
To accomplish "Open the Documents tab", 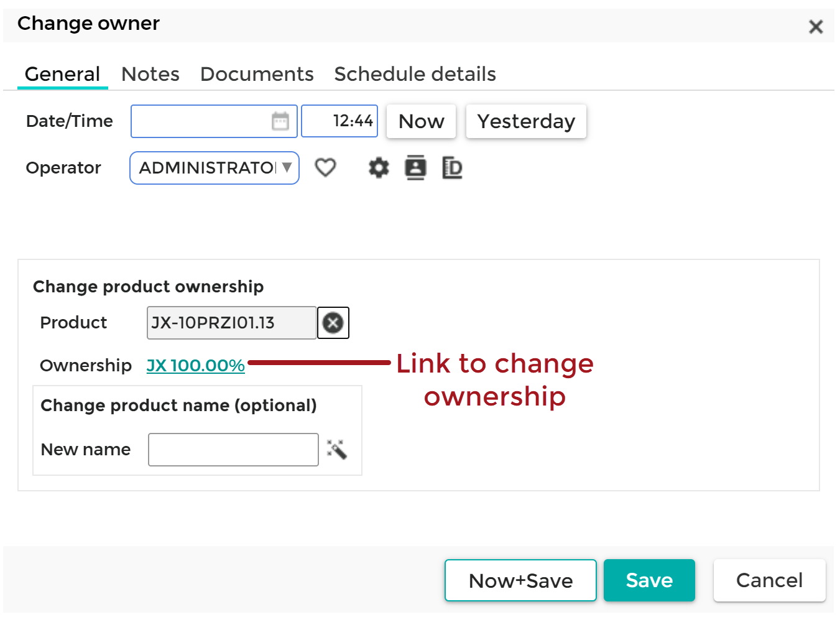I will click(257, 73).
